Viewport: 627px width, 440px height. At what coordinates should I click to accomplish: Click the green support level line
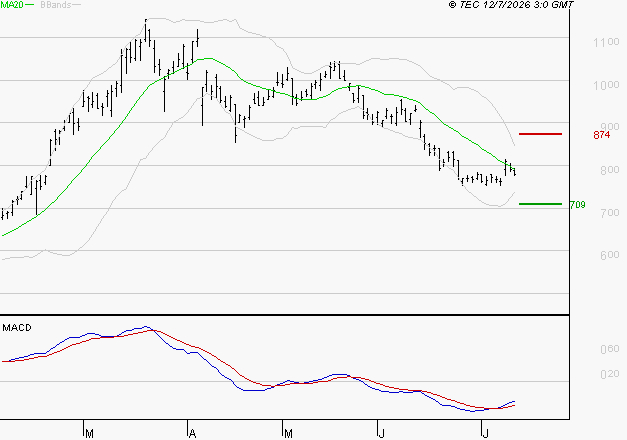[x=540, y=204]
